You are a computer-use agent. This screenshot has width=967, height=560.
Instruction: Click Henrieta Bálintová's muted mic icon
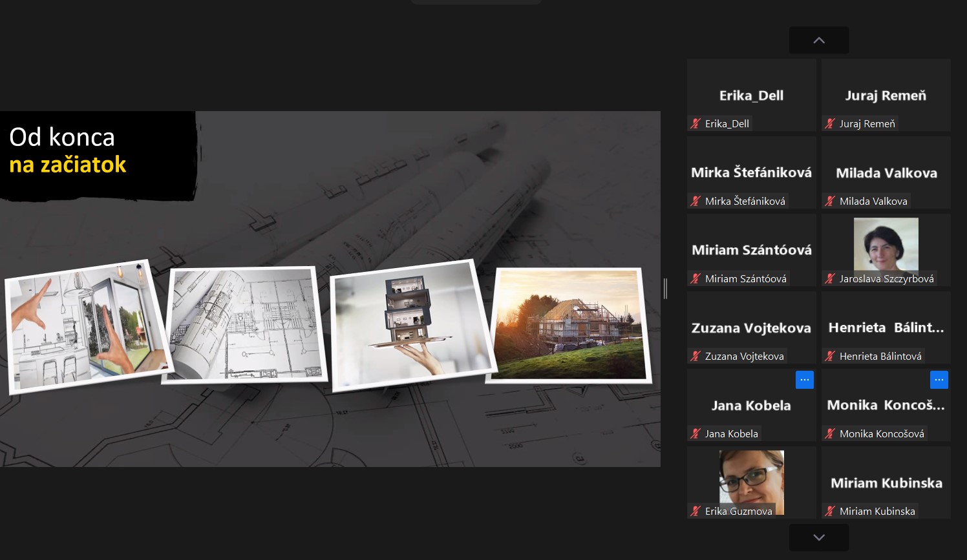pyautogui.click(x=830, y=356)
